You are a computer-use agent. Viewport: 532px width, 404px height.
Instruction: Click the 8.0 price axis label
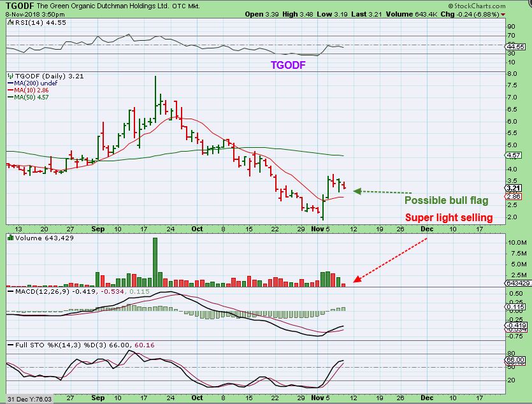click(512, 74)
